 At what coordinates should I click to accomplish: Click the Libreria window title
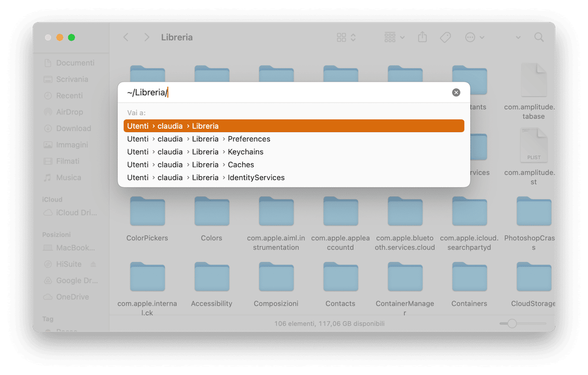(177, 37)
